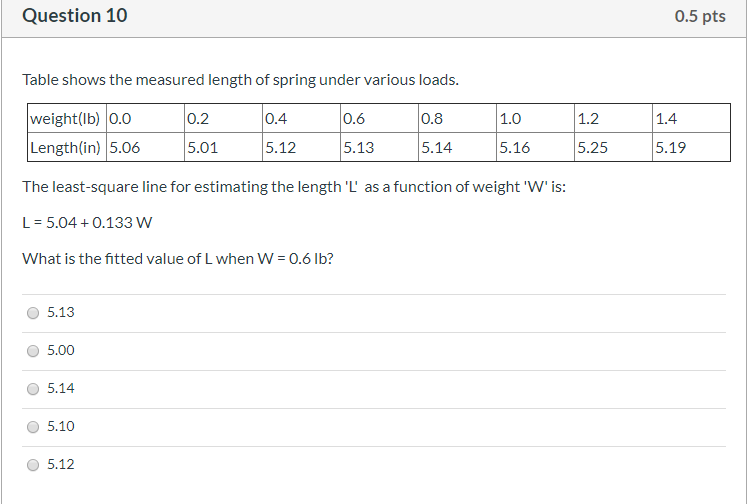The image size is (747, 504).
Task: Click the Question 10 heading
Action: [75, 17]
